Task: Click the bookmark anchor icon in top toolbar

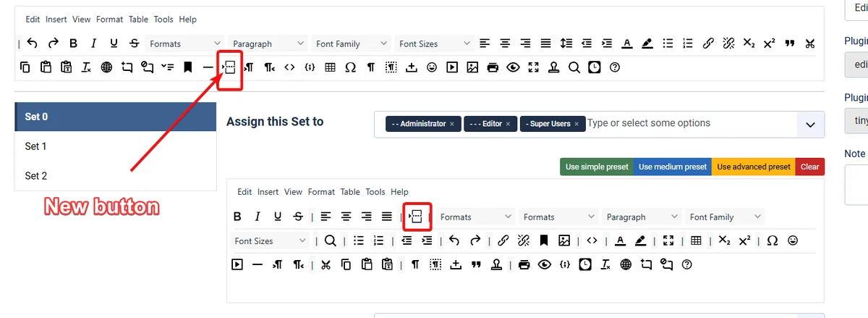Action: [x=187, y=67]
